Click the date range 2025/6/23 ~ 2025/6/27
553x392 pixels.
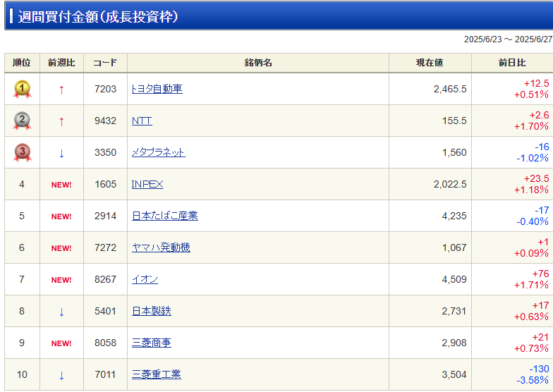(508, 39)
